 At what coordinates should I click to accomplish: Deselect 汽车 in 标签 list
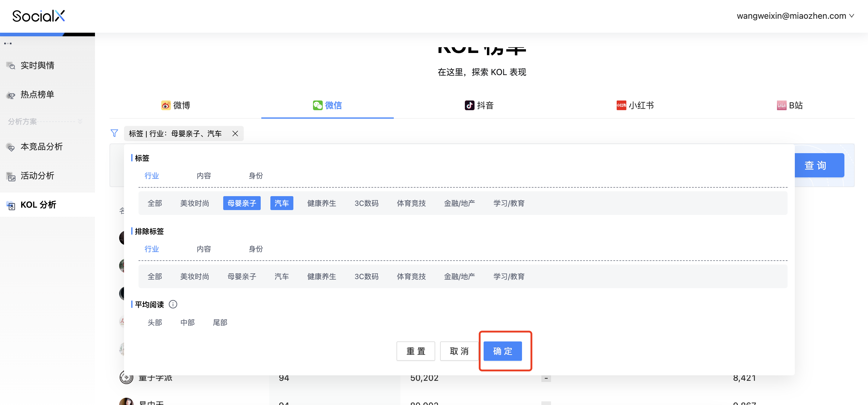[282, 203]
